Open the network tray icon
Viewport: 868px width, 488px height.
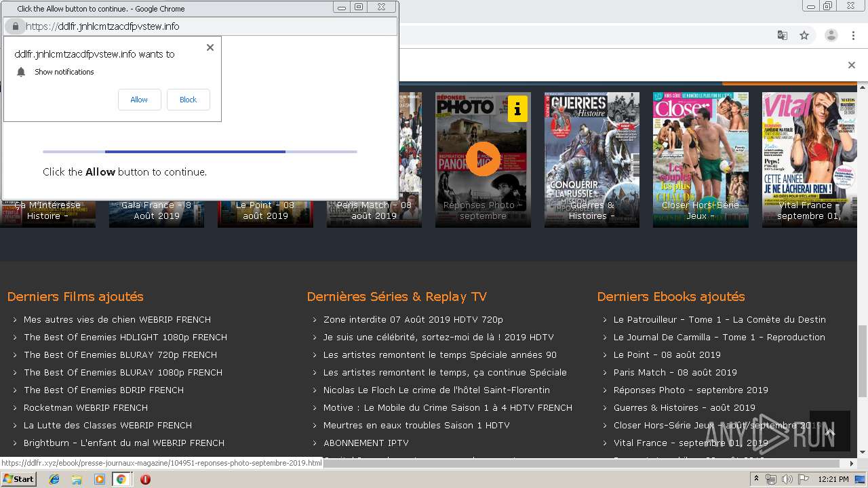(770, 479)
